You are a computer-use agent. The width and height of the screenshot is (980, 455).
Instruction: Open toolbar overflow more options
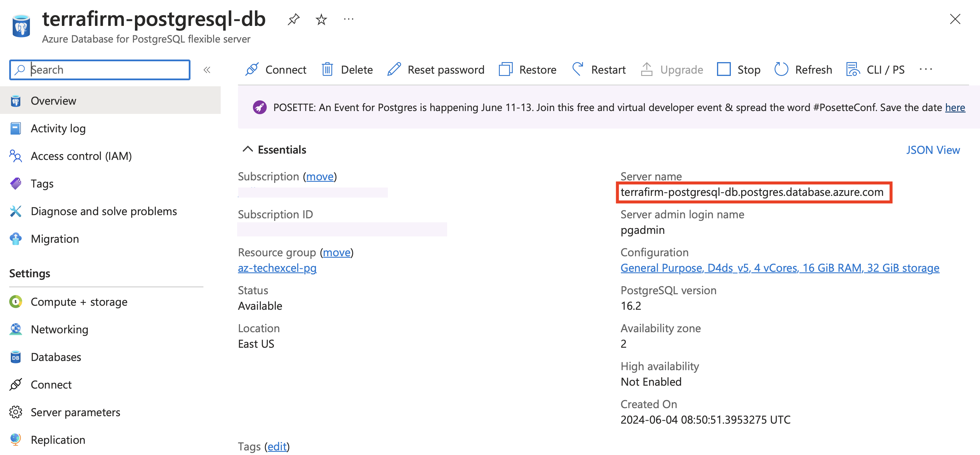(925, 70)
